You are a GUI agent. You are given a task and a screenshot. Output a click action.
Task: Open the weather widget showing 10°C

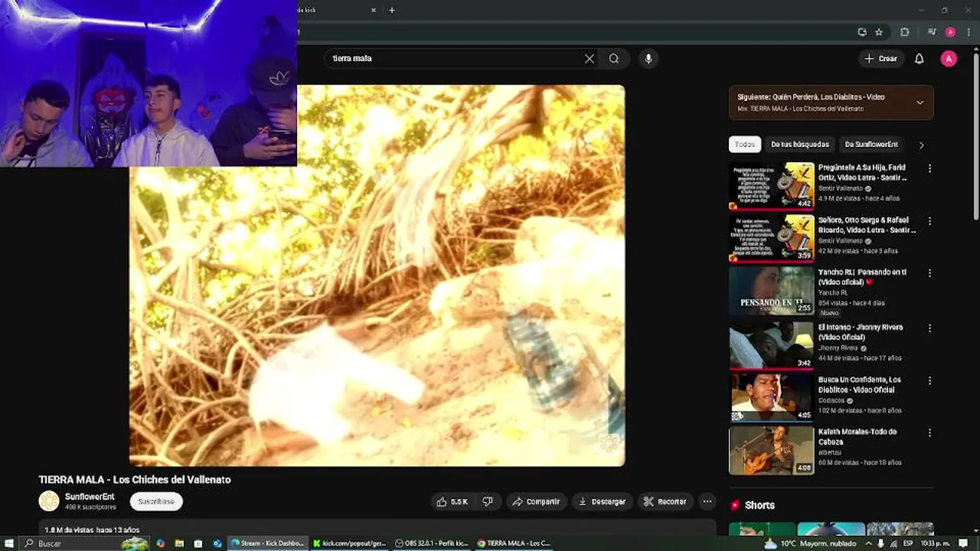tap(812, 543)
